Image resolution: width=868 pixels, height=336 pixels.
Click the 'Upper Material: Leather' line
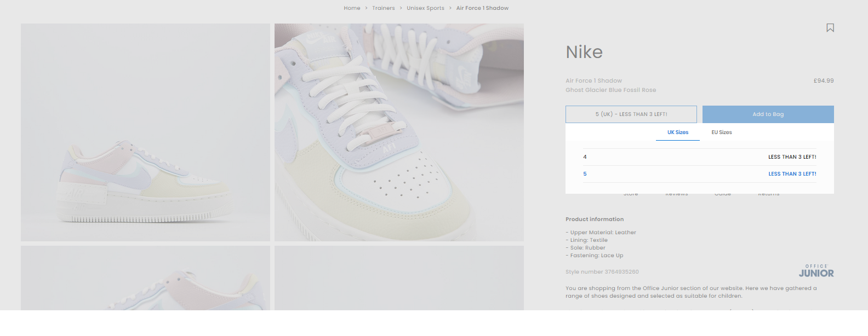601,233
